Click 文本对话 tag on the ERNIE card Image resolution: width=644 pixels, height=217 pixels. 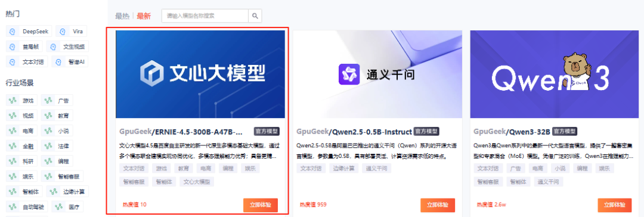(x=134, y=168)
